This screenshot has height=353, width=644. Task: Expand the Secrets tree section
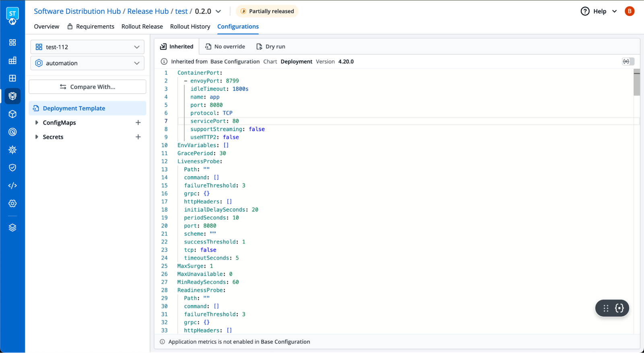click(37, 137)
